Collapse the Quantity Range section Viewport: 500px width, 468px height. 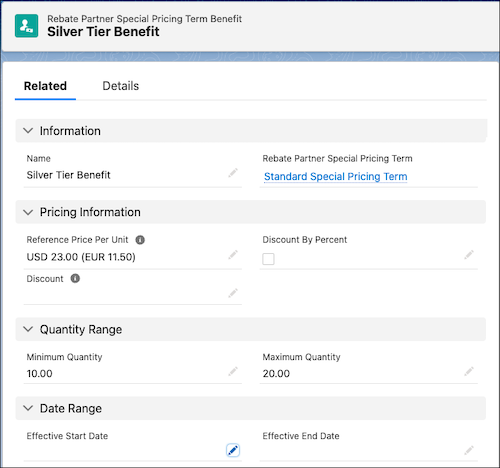[28, 329]
